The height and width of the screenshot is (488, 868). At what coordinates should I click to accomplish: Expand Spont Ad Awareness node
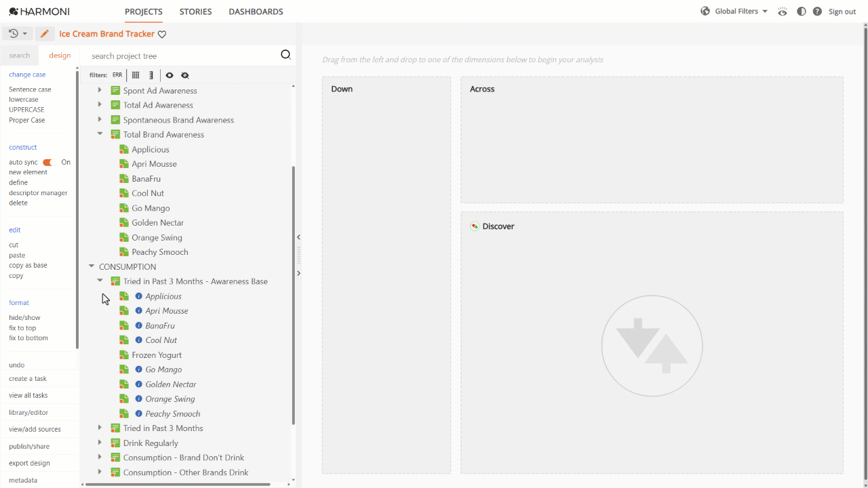click(100, 90)
